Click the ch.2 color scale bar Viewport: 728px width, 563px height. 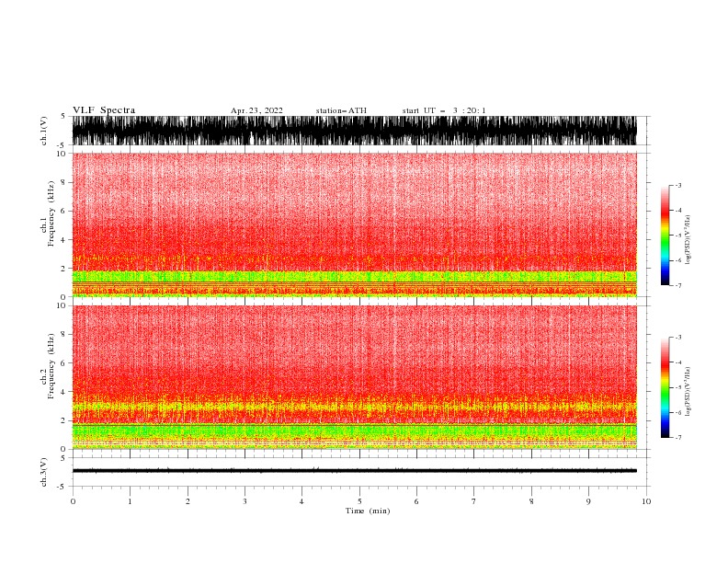click(665, 387)
